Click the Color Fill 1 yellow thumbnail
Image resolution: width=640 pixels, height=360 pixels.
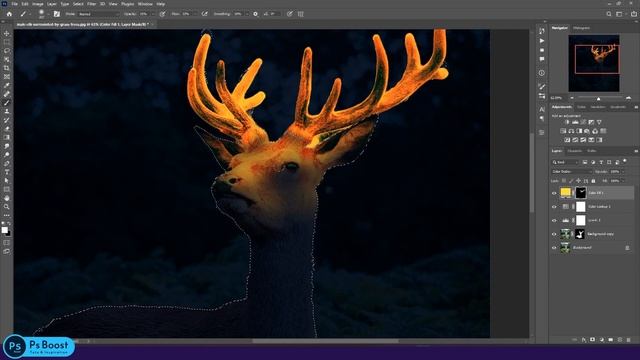(566, 193)
